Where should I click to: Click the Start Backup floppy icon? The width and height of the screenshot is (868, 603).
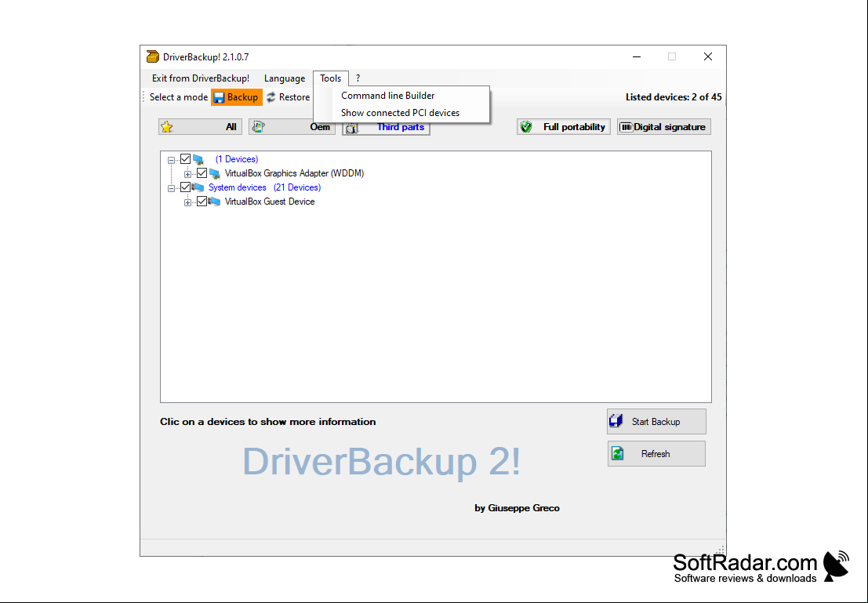(x=616, y=421)
